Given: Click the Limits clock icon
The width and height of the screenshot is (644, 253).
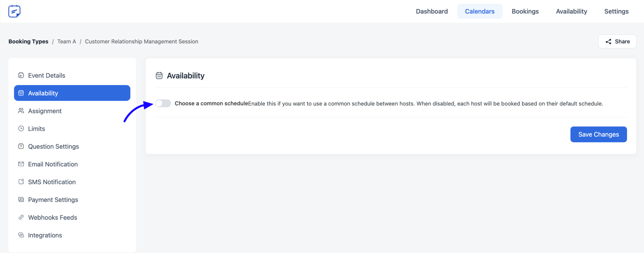Looking at the screenshot, I should (21, 129).
